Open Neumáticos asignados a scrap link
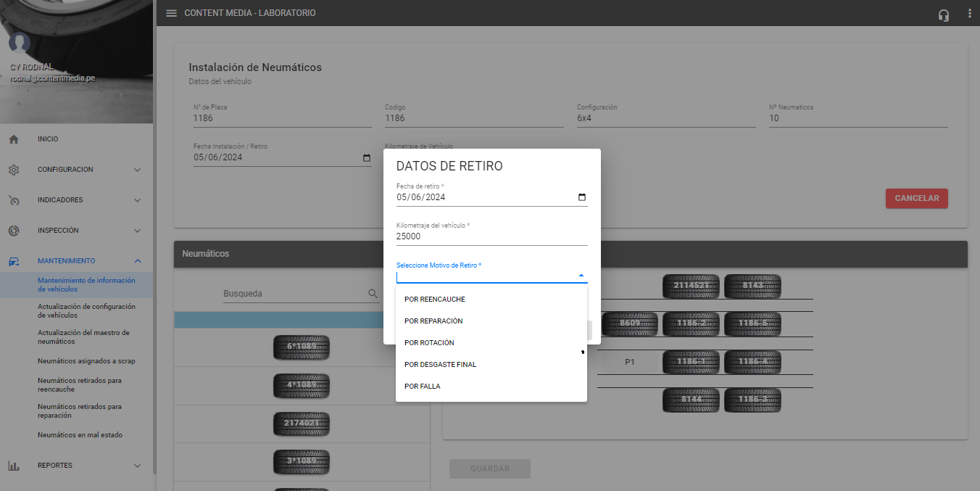Viewport: 980px width, 491px height. (86, 361)
